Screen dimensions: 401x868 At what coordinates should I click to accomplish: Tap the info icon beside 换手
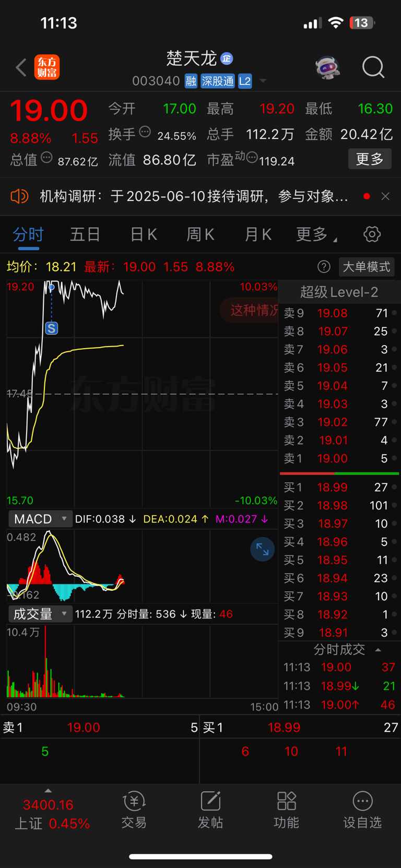145,132
